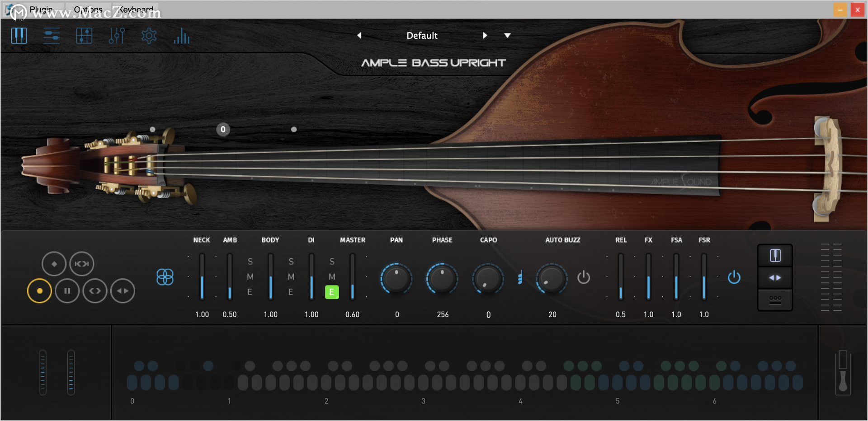The width and height of the screenshot is (868, 421).
Task: Click the Default preset name
Action: (422, 36)
